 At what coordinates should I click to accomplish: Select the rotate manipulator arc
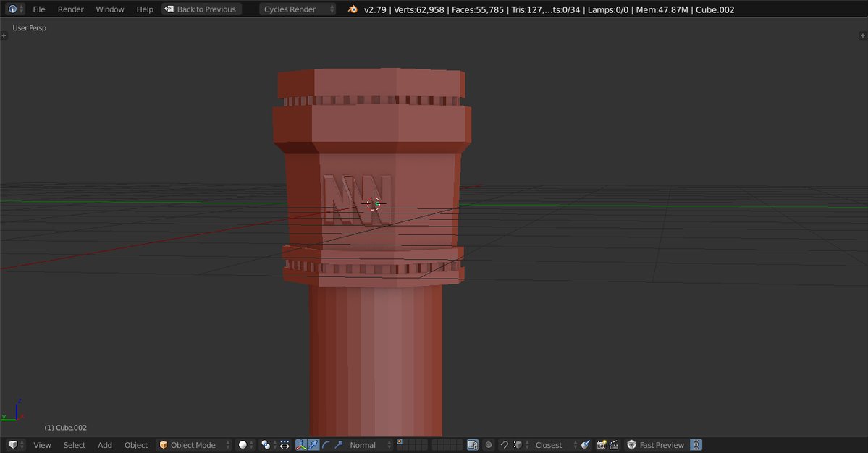point(326,445)
